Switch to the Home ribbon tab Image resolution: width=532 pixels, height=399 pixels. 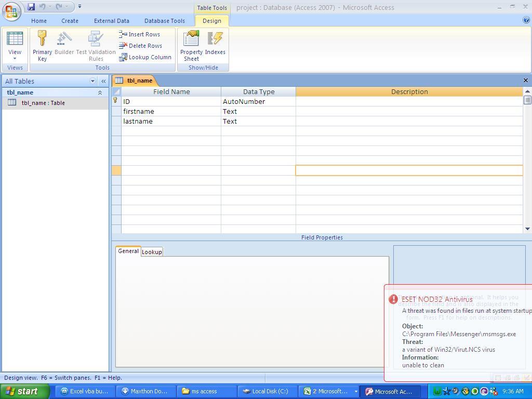pyautogui.click(x=39, y=21)
